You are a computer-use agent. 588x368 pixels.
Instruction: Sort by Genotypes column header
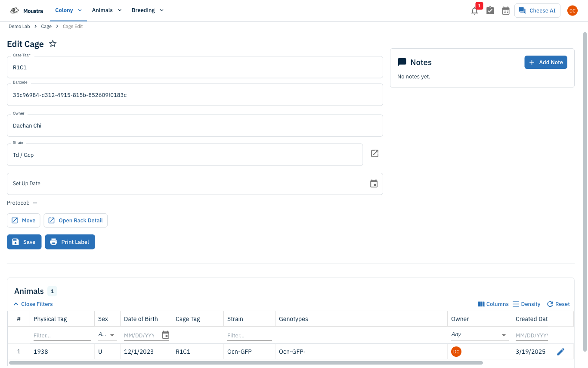(x=361, y=319)
